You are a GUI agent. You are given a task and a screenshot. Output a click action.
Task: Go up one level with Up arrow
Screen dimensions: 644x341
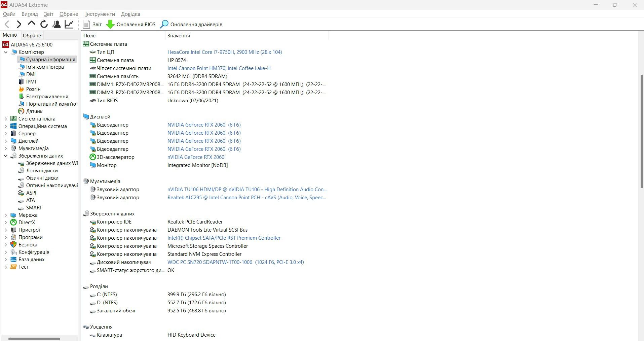[x=32, y=24]
